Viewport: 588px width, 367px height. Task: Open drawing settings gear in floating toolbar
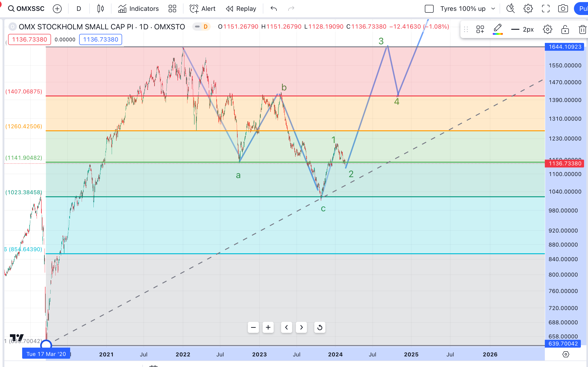(547, 30)
